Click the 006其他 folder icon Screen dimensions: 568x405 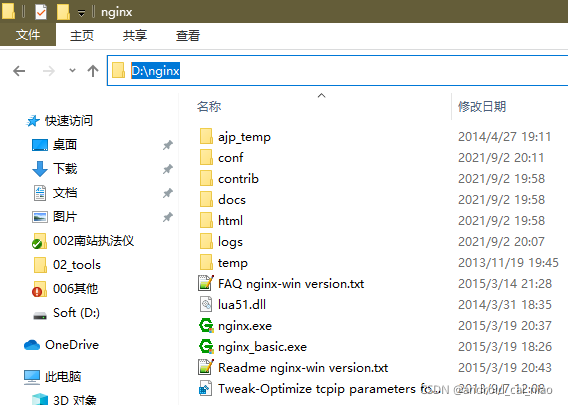point(39,289)
